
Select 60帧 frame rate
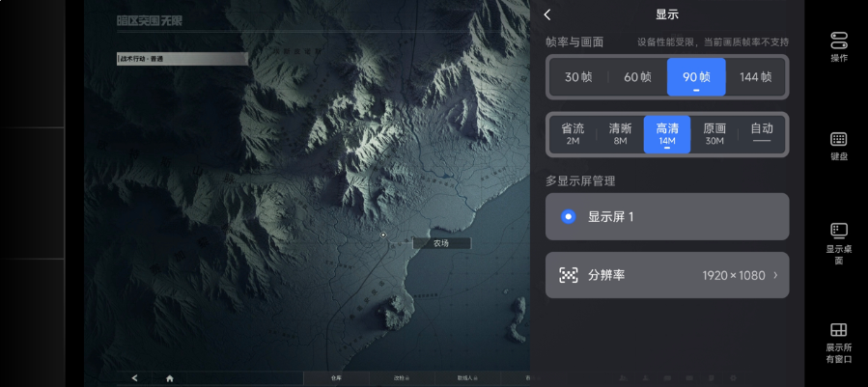point(637,77)
